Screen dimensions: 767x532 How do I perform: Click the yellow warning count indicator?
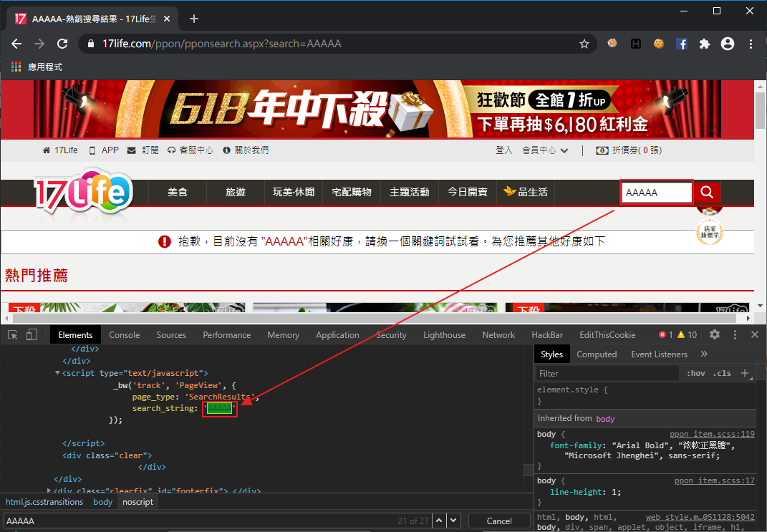pos(687,335)
